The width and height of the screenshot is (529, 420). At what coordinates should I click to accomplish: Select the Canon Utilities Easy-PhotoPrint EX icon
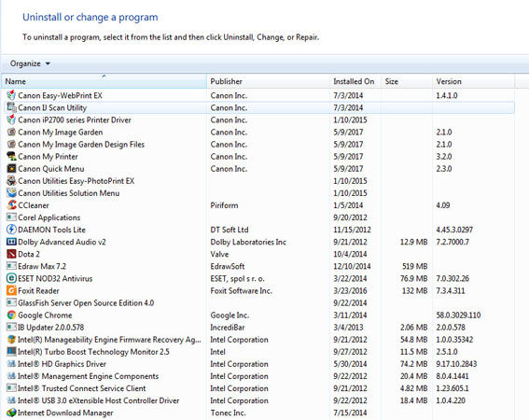coord(11,181)
